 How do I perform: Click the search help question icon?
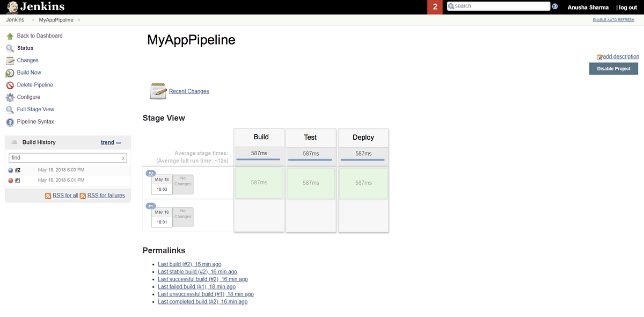coord(555,6)
